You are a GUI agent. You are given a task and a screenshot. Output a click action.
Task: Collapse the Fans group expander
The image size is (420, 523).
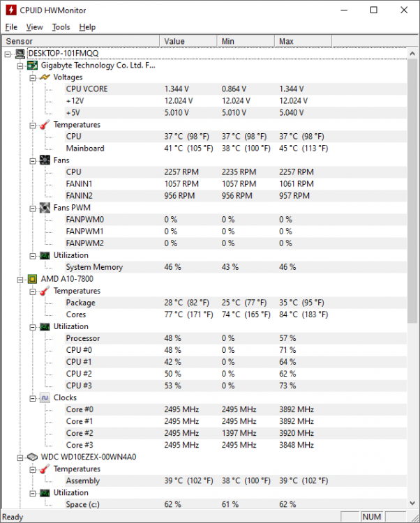pos(32,161)
